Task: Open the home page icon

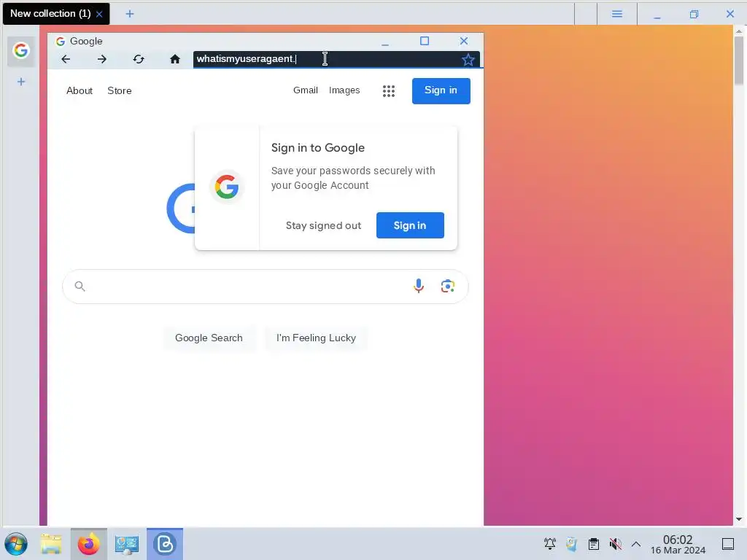Action: pyautogui.click(x=175, y=59)
